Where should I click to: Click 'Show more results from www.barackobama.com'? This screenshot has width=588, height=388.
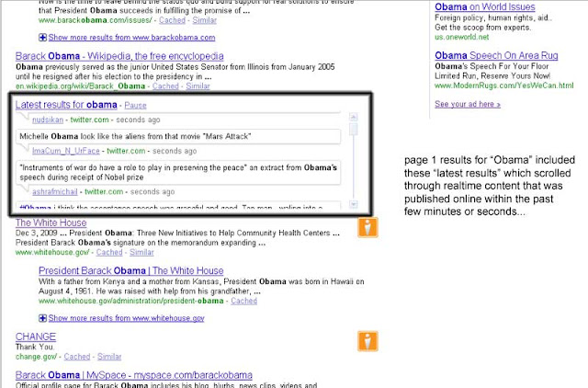131,38
